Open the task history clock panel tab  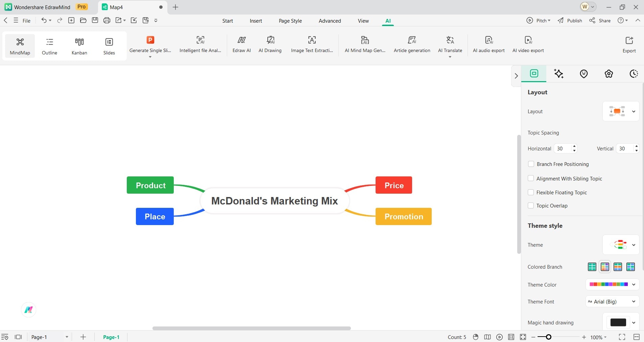(x=634, y=74)
